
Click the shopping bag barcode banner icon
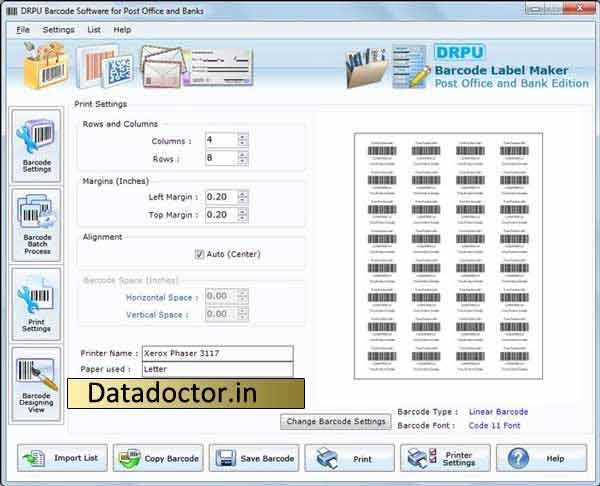click(x=46, y=65)
